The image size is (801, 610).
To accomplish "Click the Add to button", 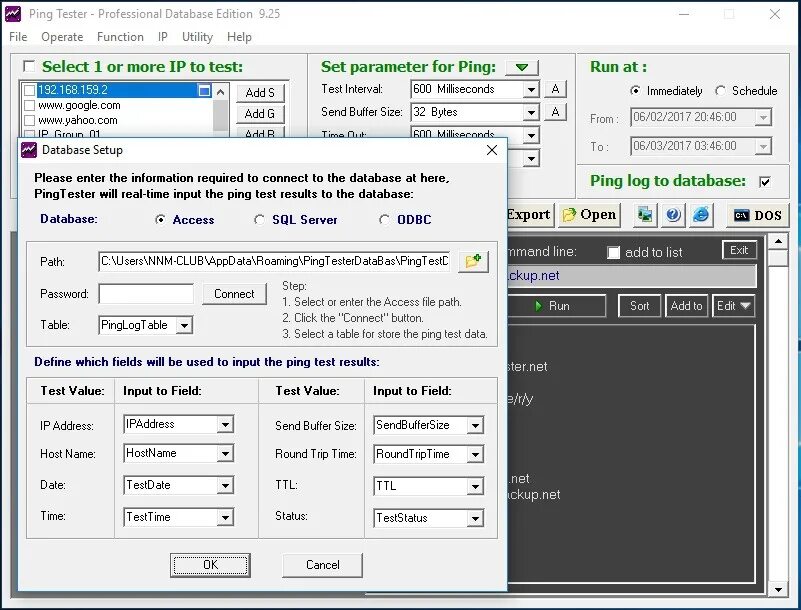I will pyautogui.click(x=686, y=306).
